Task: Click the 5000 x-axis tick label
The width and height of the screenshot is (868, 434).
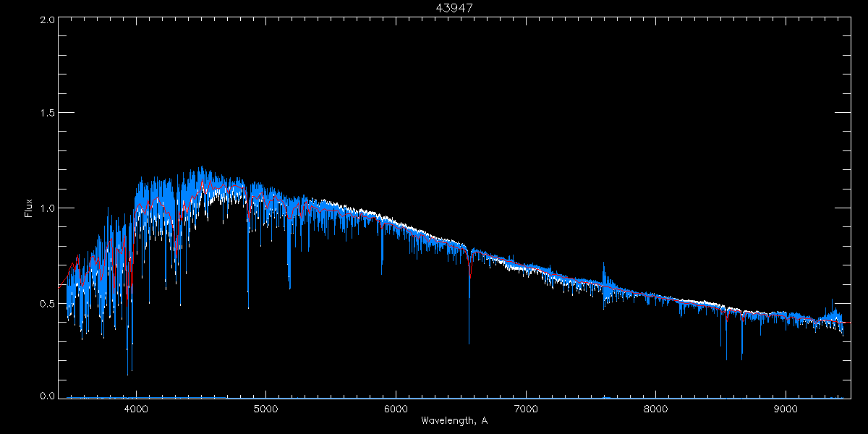Action: point(265,408)
